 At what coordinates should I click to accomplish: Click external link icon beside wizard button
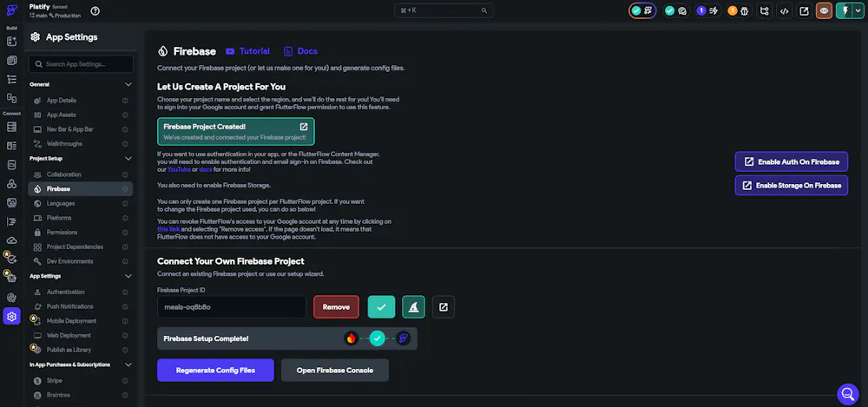tap(444, 307)
